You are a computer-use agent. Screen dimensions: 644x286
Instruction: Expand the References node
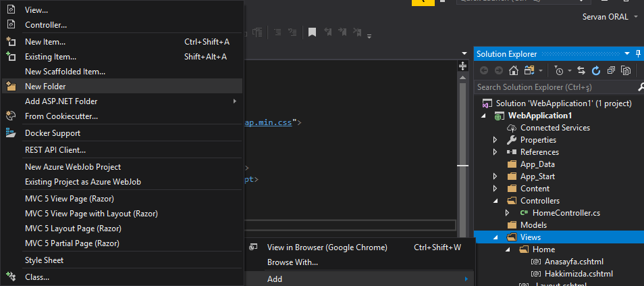click(x=495, y=152)
